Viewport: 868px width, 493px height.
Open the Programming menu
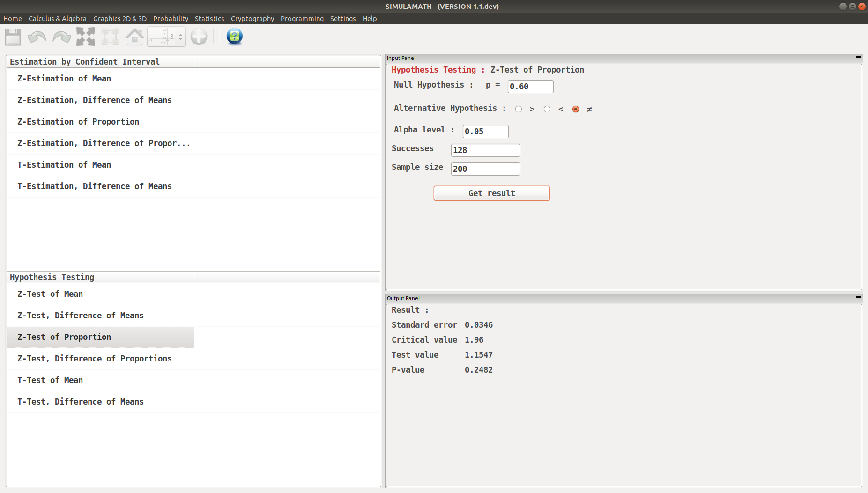coord(302,19)
